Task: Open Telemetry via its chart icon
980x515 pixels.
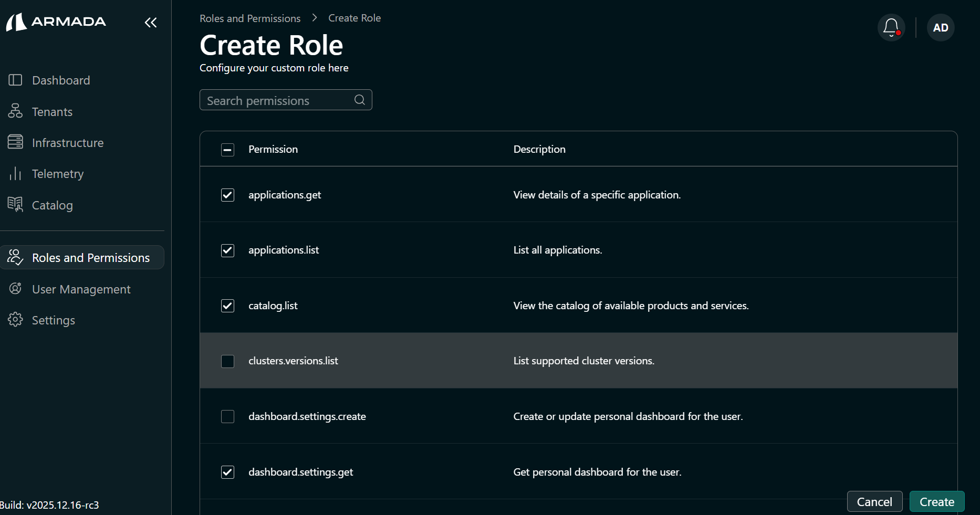Action: [15, 174]
